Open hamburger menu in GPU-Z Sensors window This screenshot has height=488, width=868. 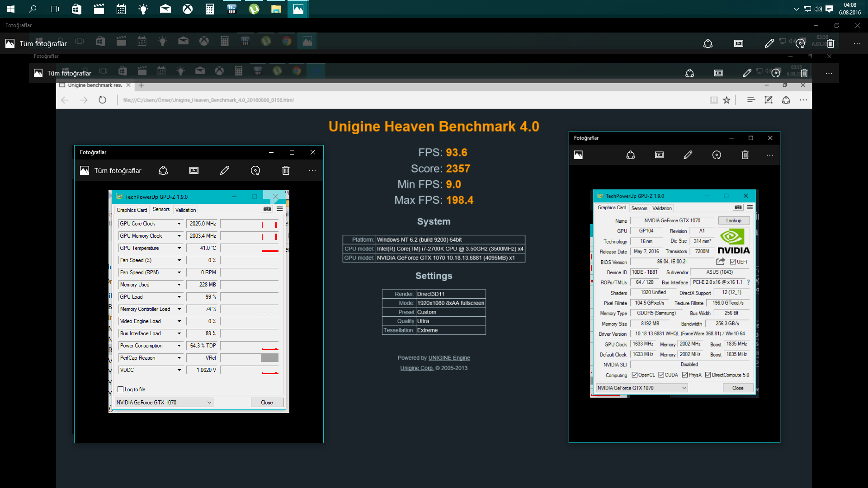tap(279, 209)
